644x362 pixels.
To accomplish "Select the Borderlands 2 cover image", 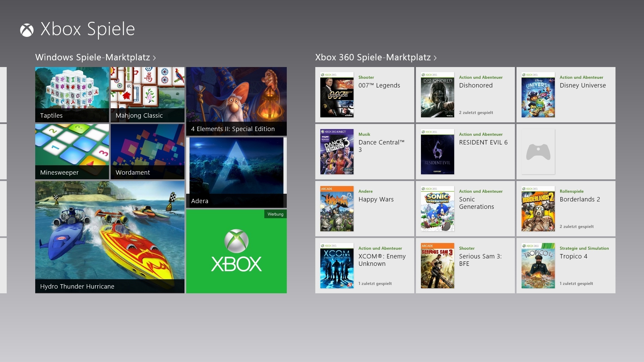I will click(538, 209).
